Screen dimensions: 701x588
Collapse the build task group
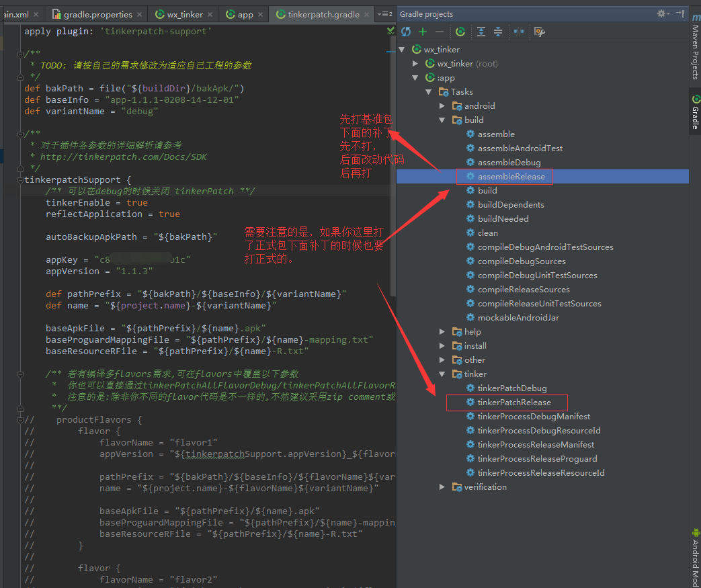point(442,120)
